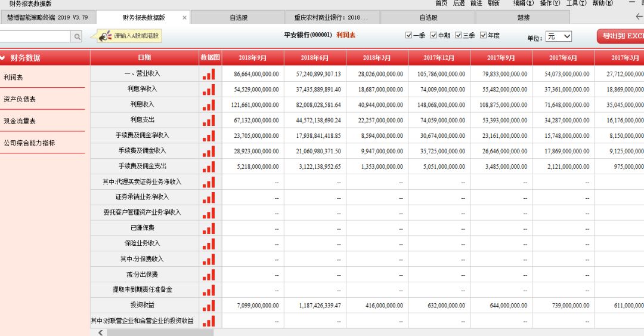The width and height of the screenshot is (644, 336).
Task: Close the 财务报表数据版 tab
Action: [x=184, y=18]
